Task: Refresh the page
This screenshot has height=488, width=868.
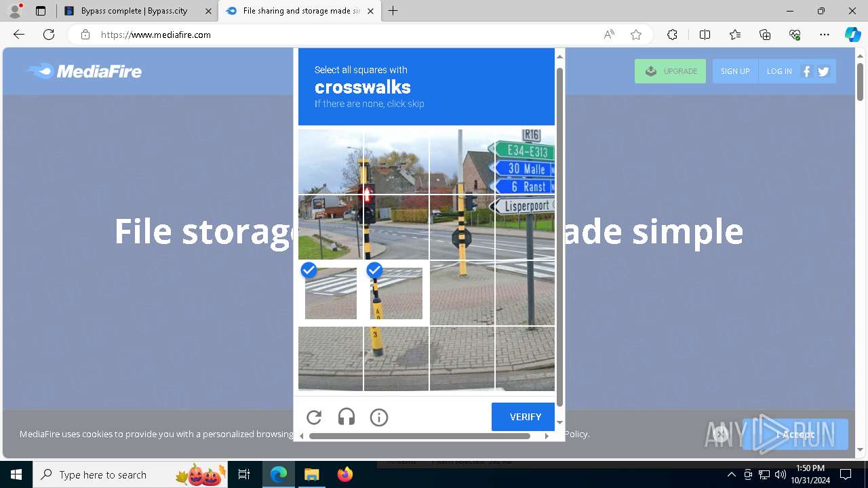Action: (49, 35)
